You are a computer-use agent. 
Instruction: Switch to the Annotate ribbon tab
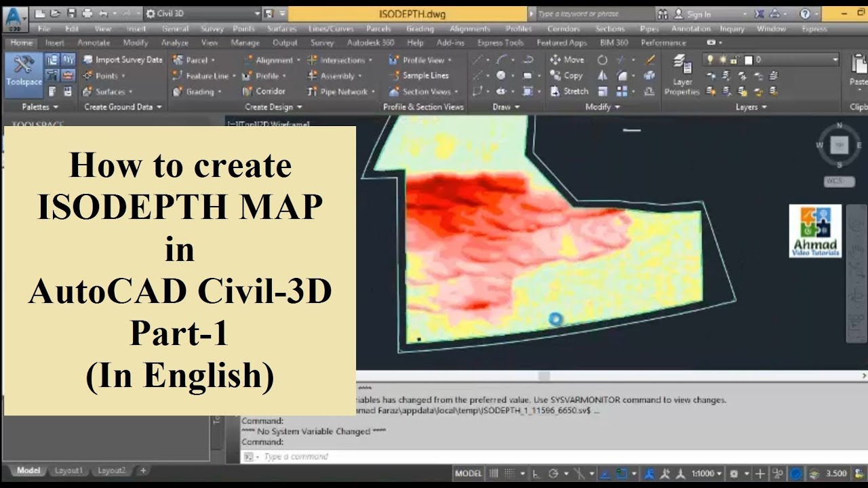94,42
